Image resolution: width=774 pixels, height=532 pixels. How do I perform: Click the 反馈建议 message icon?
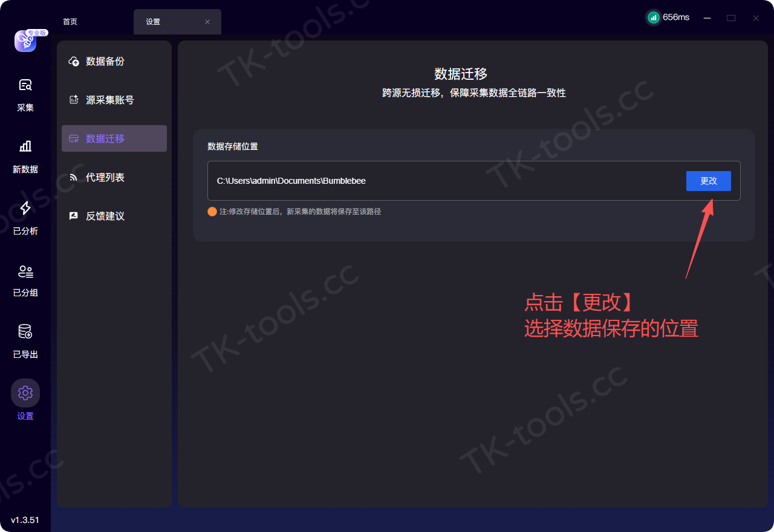[74, 216]
